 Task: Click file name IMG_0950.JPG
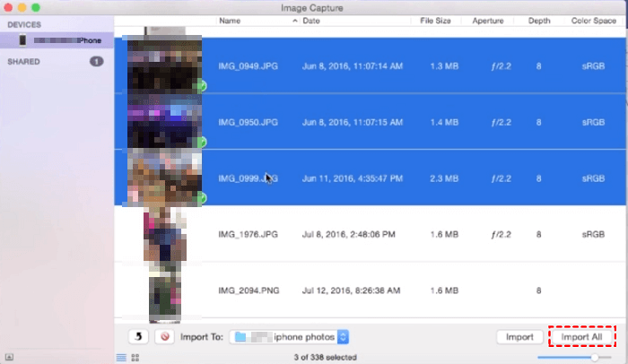click(248, 122)
